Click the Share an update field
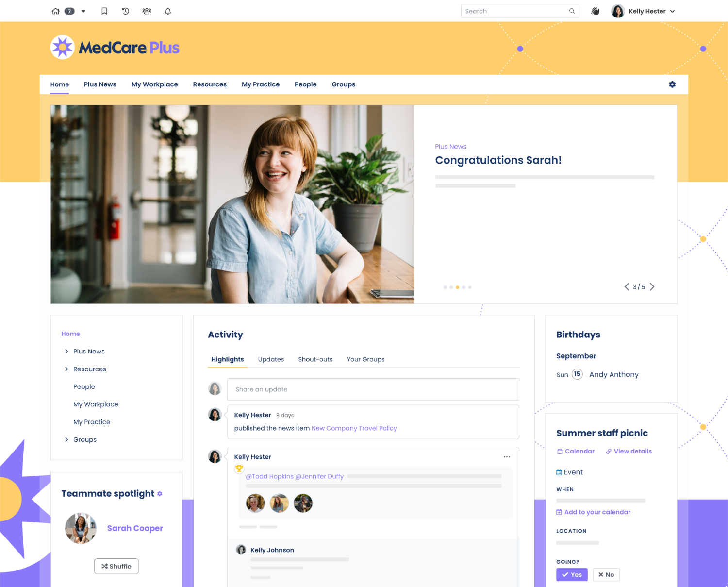Image resolution: width=728 pixels, height=587 pixels. [373, 389]
